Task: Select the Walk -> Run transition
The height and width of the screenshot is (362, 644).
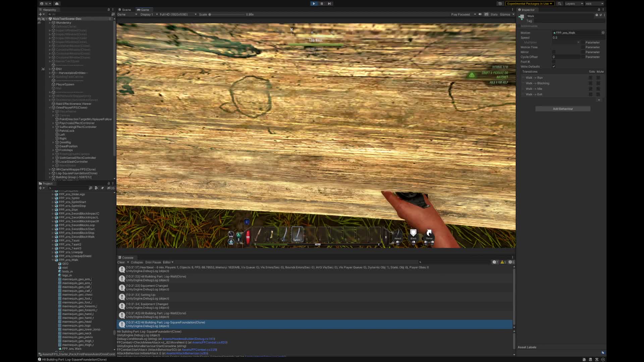Action: (534, 77)
